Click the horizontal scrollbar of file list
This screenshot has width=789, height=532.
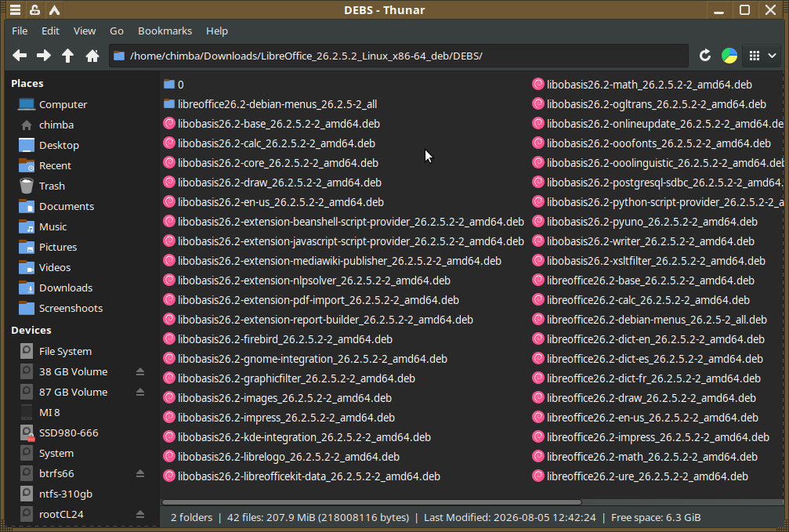(x=371, y=501)
